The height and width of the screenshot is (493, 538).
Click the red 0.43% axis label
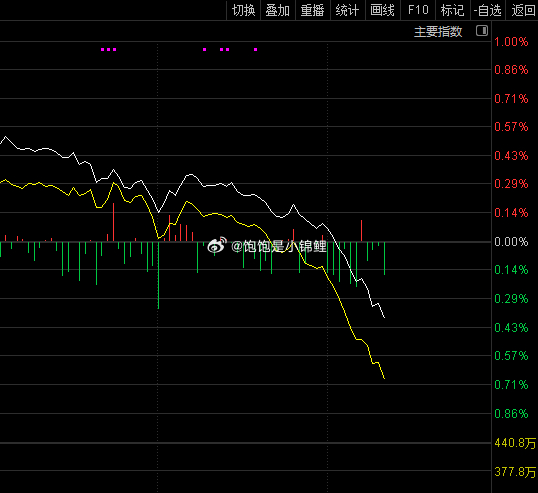(511, 156)
